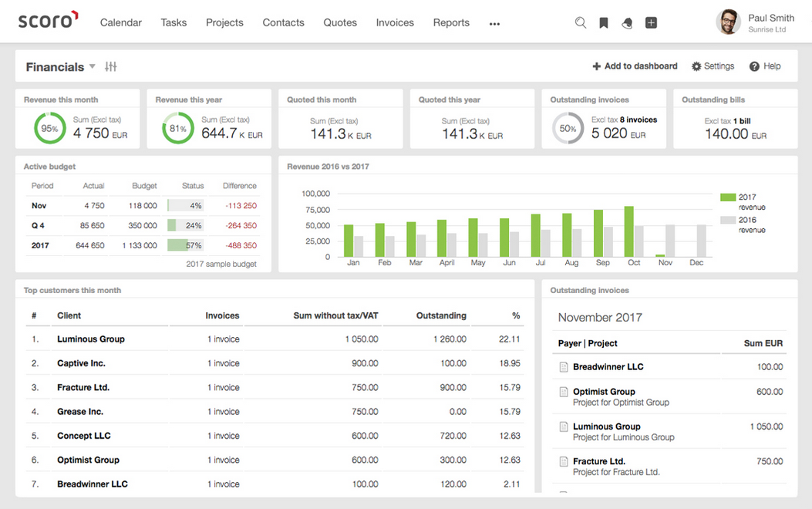Viewport: 812px width, 509px height.
Task: Click the 95% revenue this month ring
Action: (x=49, y=129)
